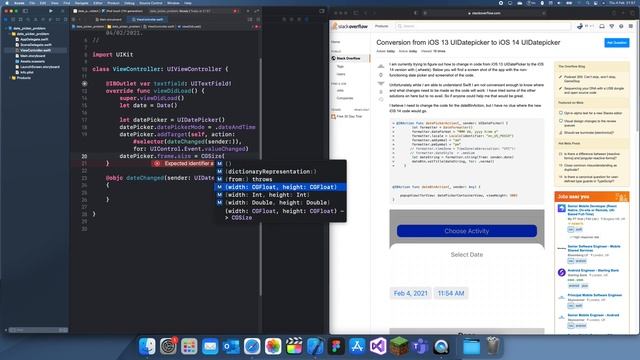
Task: Open SceneDelegate.swift in the project navigator
Action: [x=36, y=45]
